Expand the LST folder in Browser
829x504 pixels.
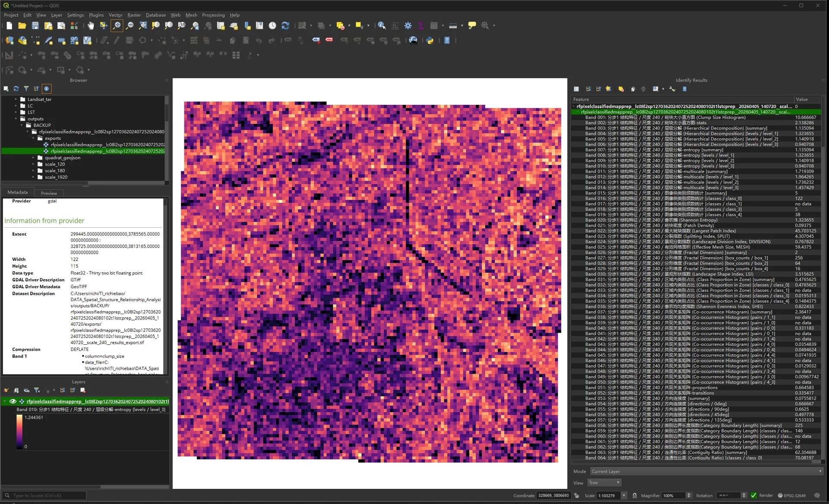coord(16,112)
